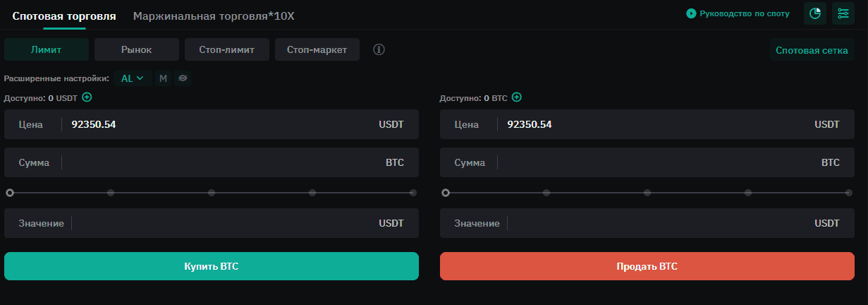Image resolution: width=868 pixels, height=305 pixels.
Task: Click the buy slider's 0% handle
Action: tap(10, 192)
